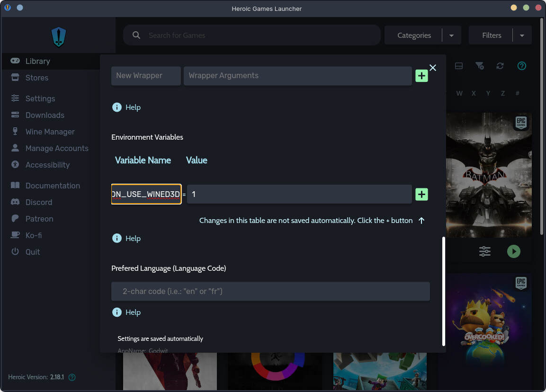Refresh the game library
546x392 pixels.
[500, 66]
